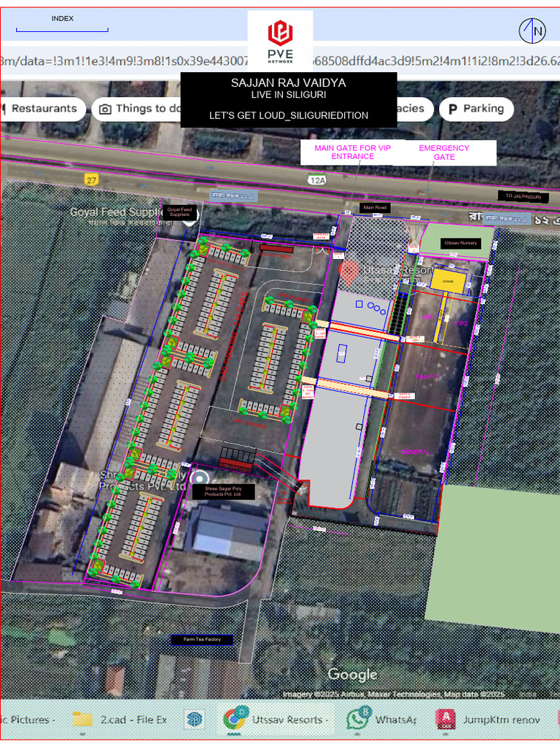
Task: Click the P icon on Parking chip
Action: pos(453,109)
